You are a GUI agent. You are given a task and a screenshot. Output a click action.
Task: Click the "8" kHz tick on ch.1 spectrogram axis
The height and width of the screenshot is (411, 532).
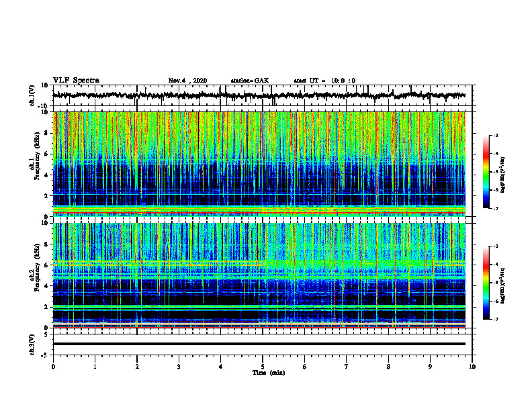pyautogui.click(x=47, y=133)
